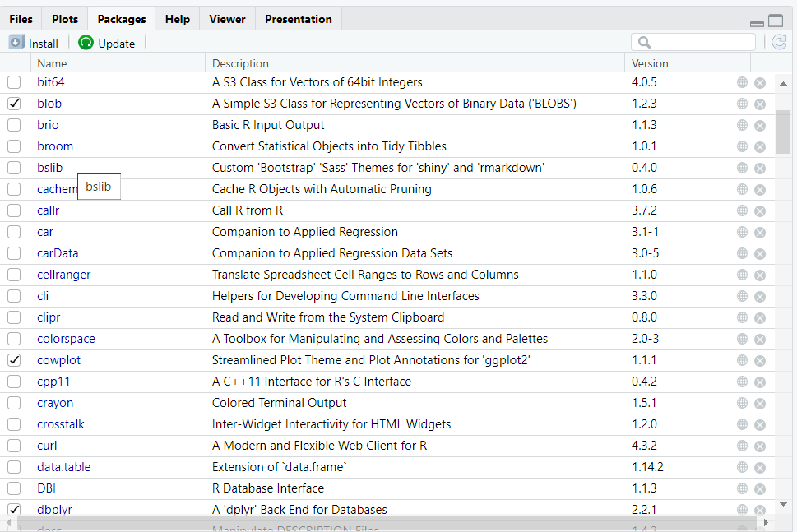This screenshot has width=797, height=532.
Task: Click the refresh package list icon
Action: pos(780,43)
